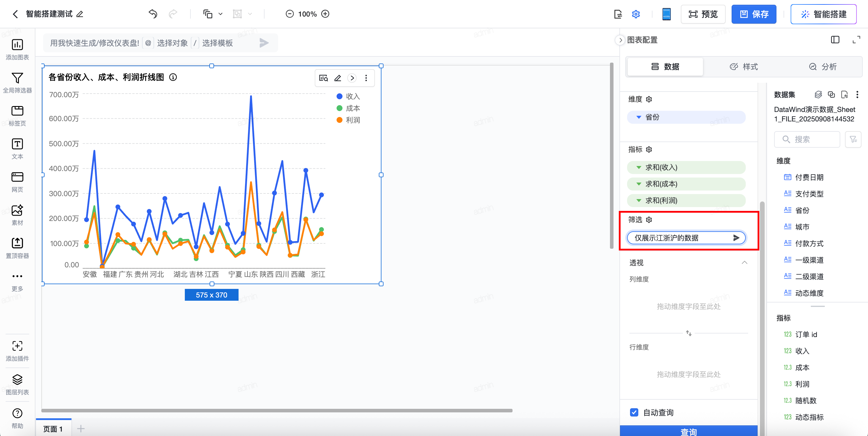This screenshot has width=868, height=436.
Task: Click the 保存 save button
Action: coord(753,14)
